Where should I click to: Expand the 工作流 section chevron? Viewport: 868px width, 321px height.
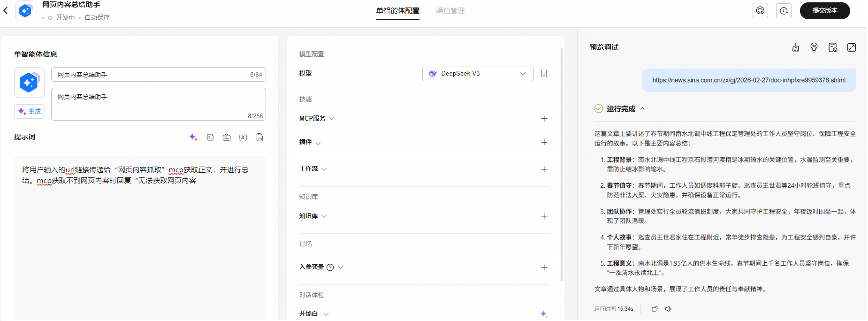pos(324,169)
